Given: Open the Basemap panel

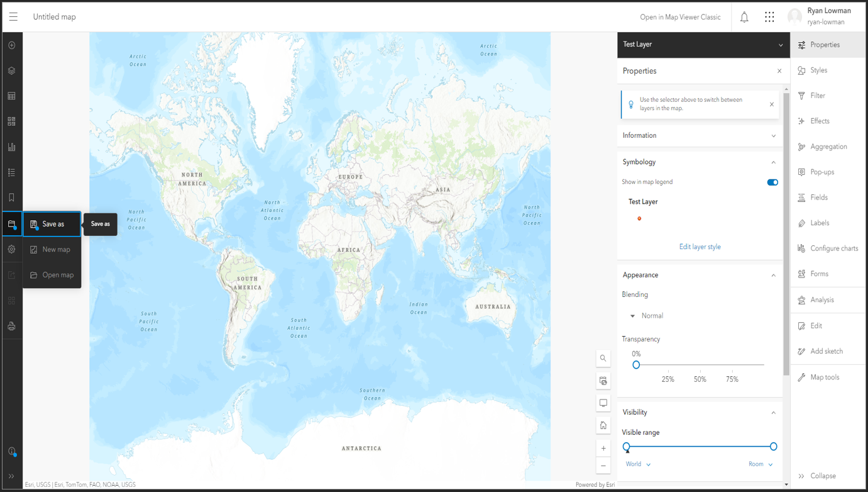Looking at the screenshot, I should click(11, 121).
